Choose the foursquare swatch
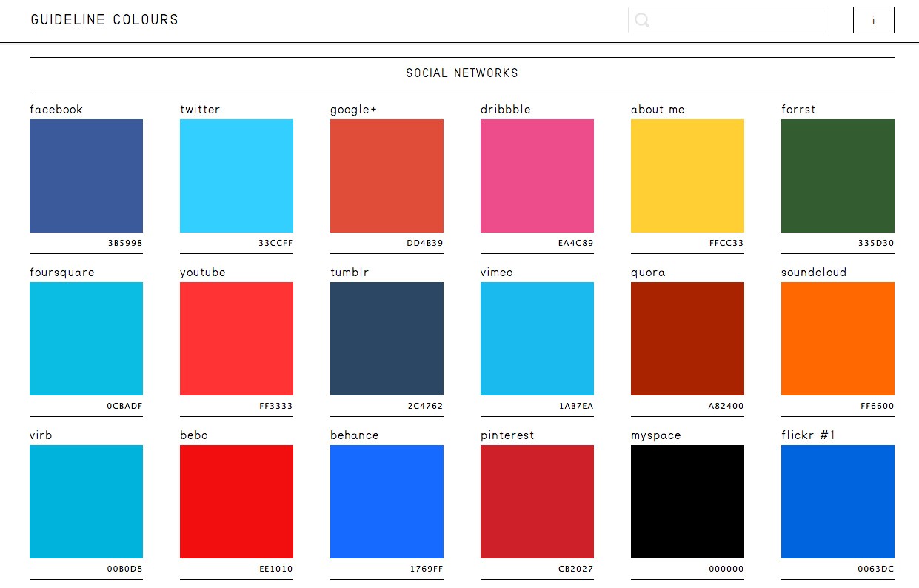919x588 pixels. click(x=86, y=338)
